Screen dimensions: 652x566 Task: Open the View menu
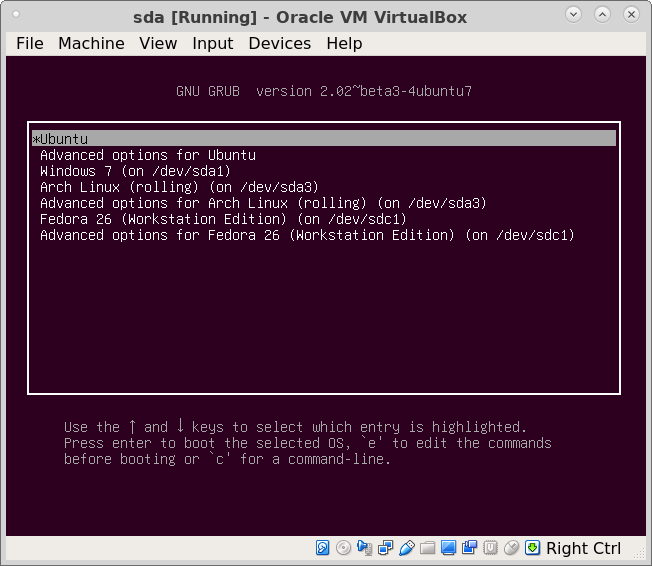[x=158, y=43]
